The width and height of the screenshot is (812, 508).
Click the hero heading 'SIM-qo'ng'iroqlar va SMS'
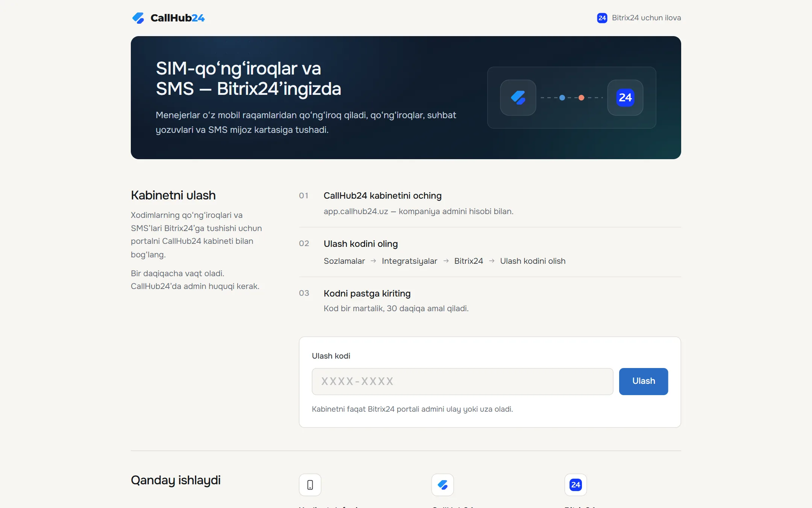click(248, 79)
